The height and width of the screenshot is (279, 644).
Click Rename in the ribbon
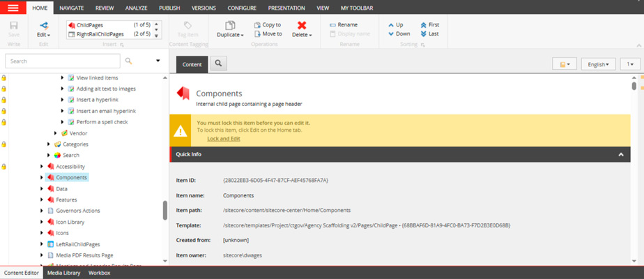(x=344, y=24)
